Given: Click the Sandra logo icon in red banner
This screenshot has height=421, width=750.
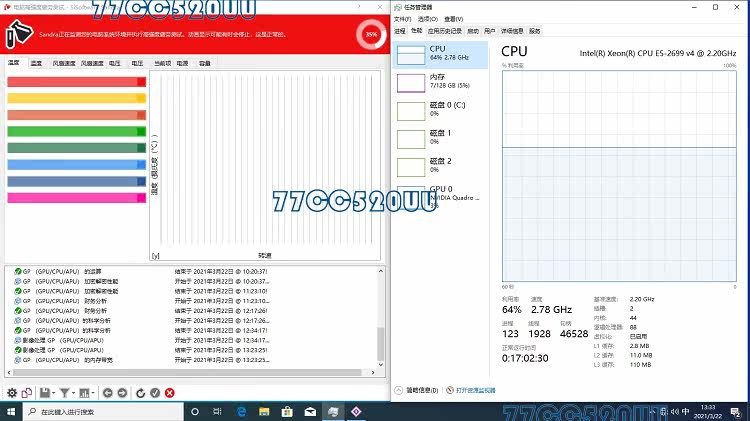Looking at the screenshot, I should point(19,33).
